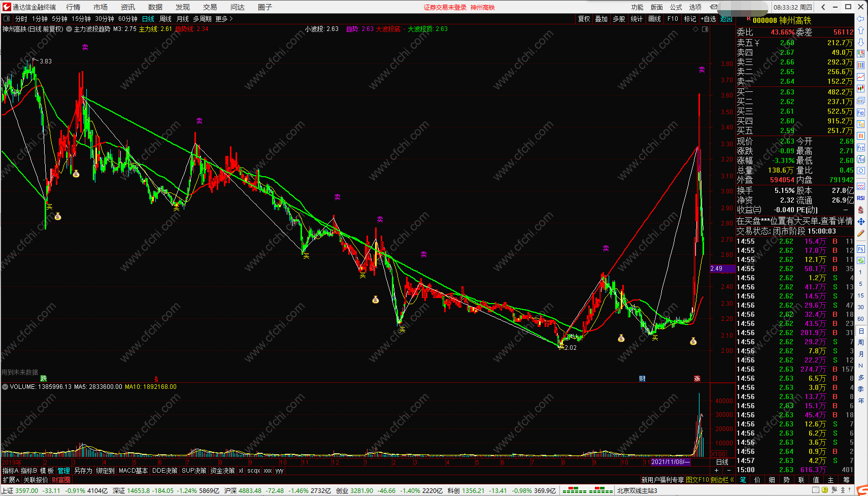868x496 pixels.
Task: Click the red candlestick sidebar icon
Action: [x=860, y=89]
